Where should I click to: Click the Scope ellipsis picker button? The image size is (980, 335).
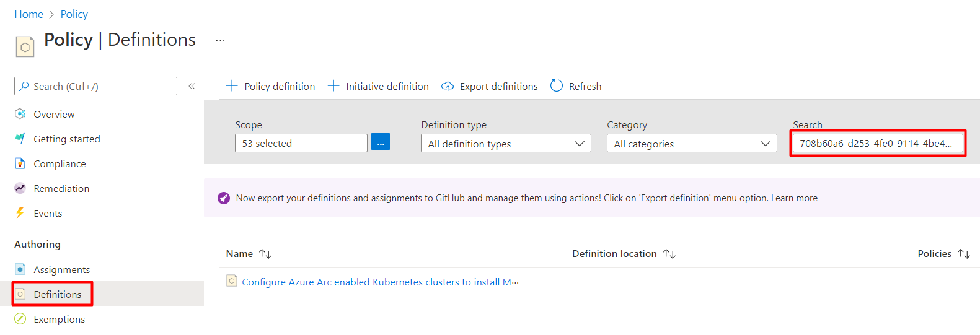(x=381, y=142)
